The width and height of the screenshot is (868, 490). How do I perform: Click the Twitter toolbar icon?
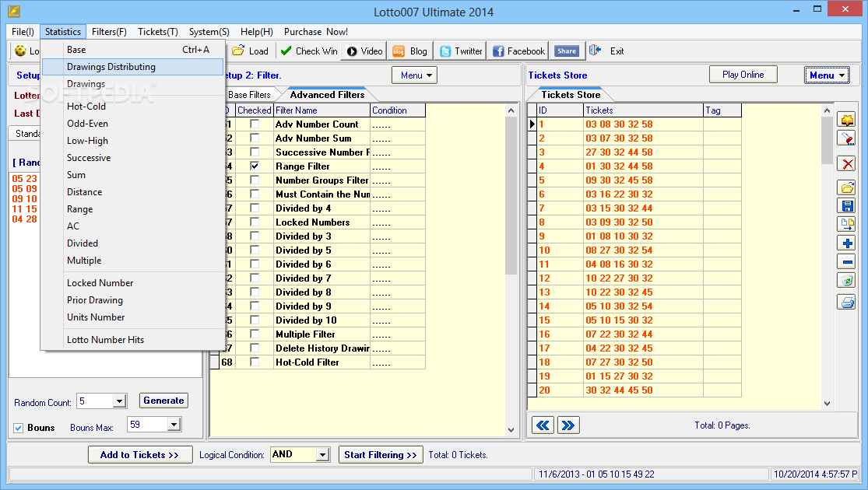[x=445, y=51]
